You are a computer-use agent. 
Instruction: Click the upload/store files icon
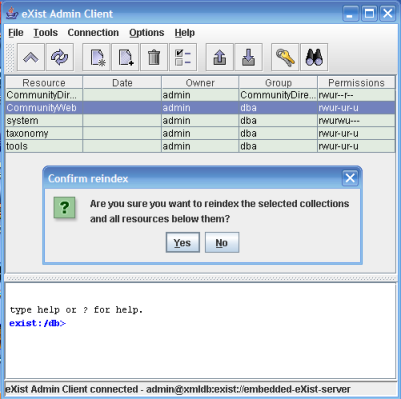click(220, 57)
